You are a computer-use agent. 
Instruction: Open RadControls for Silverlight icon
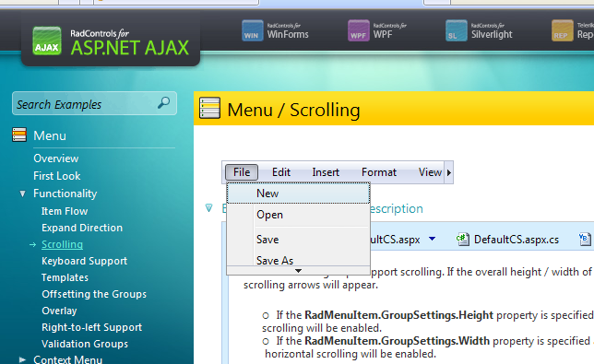[x=457, y=30]
